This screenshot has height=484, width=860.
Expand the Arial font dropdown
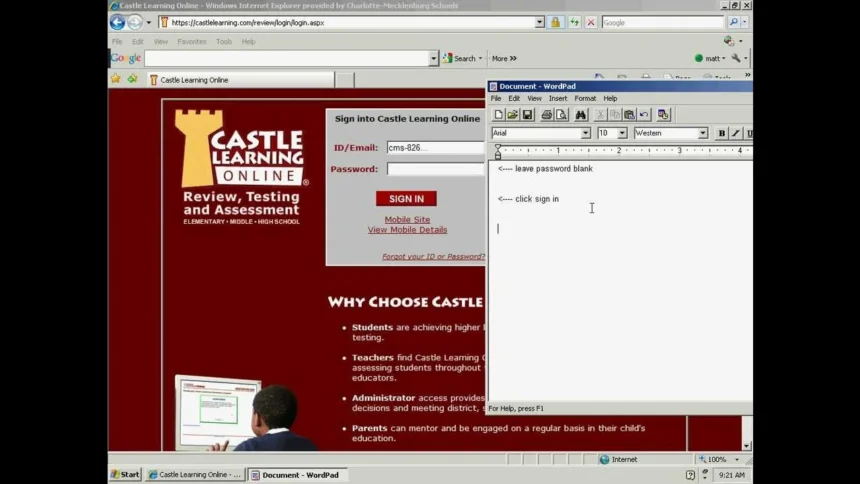click(x=585, y=133)
